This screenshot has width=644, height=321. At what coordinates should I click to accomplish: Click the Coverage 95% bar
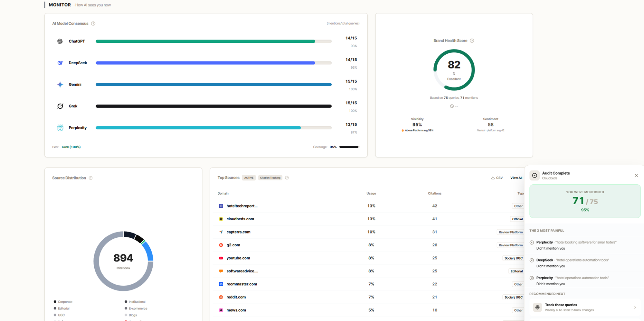349,147
